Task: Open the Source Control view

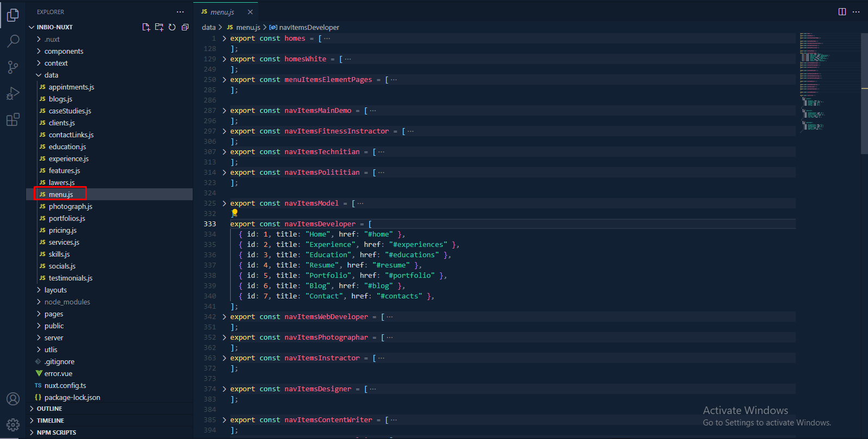Action: coord(13,67)
